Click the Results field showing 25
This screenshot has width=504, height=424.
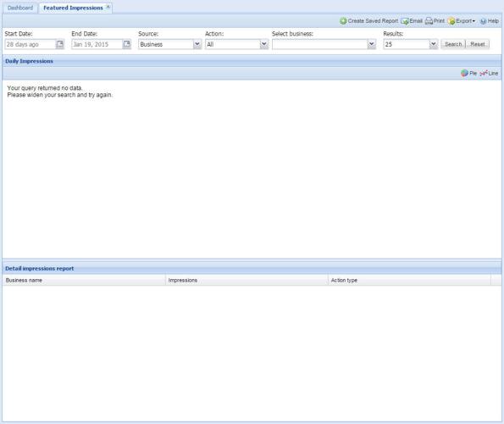pos(407,44)
